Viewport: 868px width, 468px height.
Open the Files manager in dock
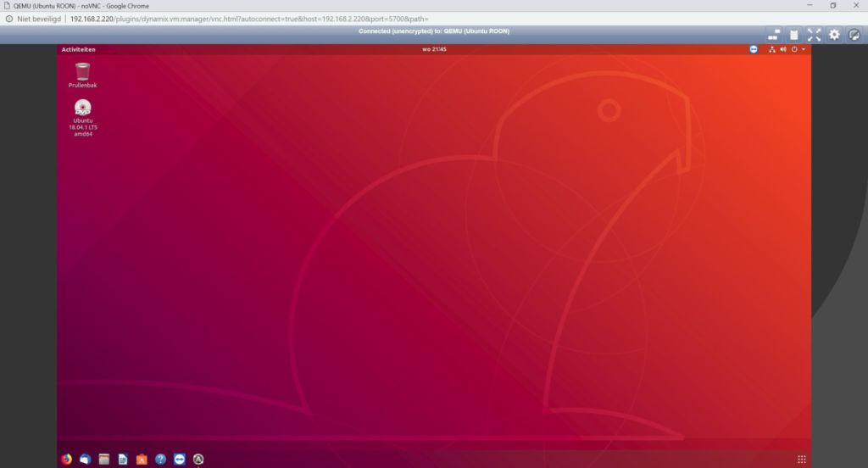click(x=104, y=460)
